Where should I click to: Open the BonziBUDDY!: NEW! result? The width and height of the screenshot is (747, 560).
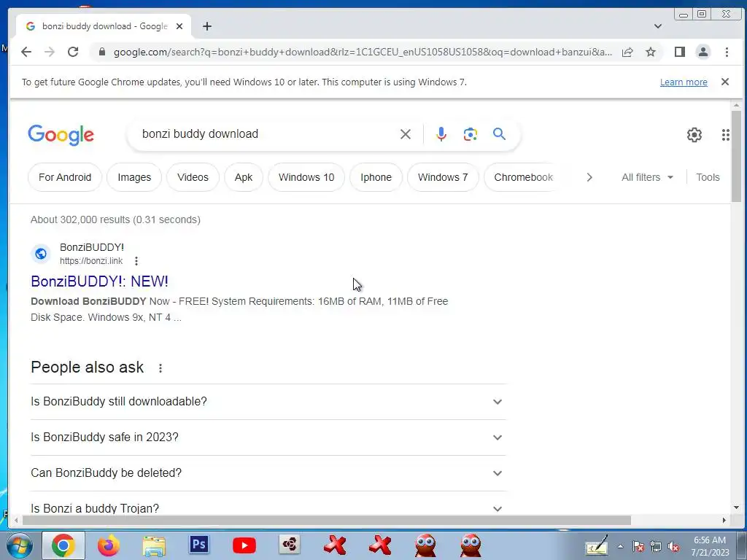point(99,281)
